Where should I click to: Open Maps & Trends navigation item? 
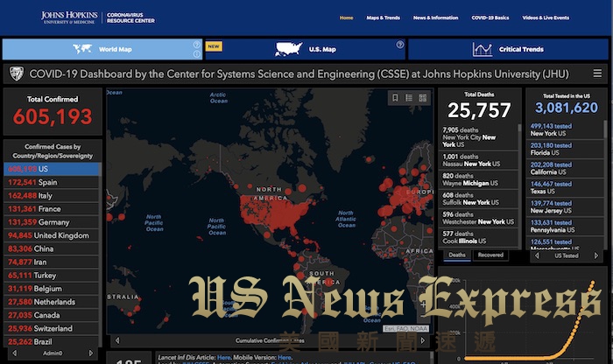384,17
